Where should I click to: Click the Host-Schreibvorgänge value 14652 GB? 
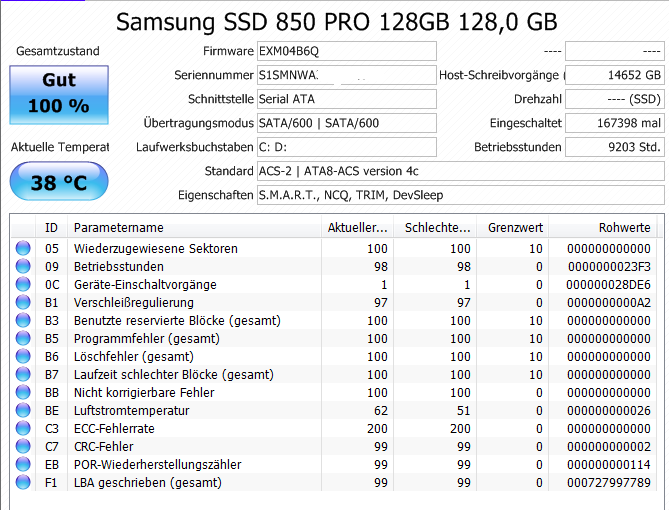[x=615, y=75]
